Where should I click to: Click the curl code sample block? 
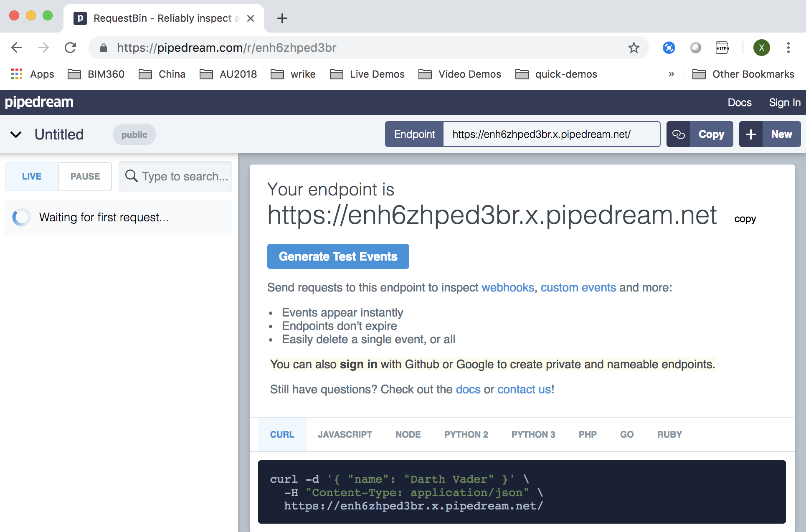[522, 492]
